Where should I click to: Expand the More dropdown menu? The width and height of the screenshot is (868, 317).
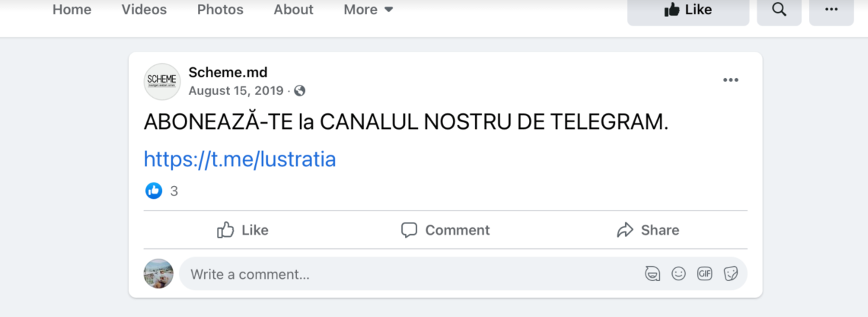(x=368, y=10)
